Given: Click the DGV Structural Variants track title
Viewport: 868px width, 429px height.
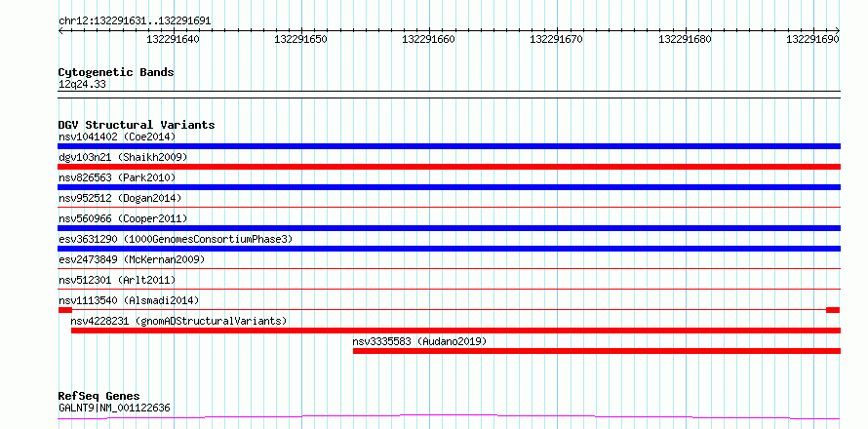Looking at the screenshot, I should 137,125.
